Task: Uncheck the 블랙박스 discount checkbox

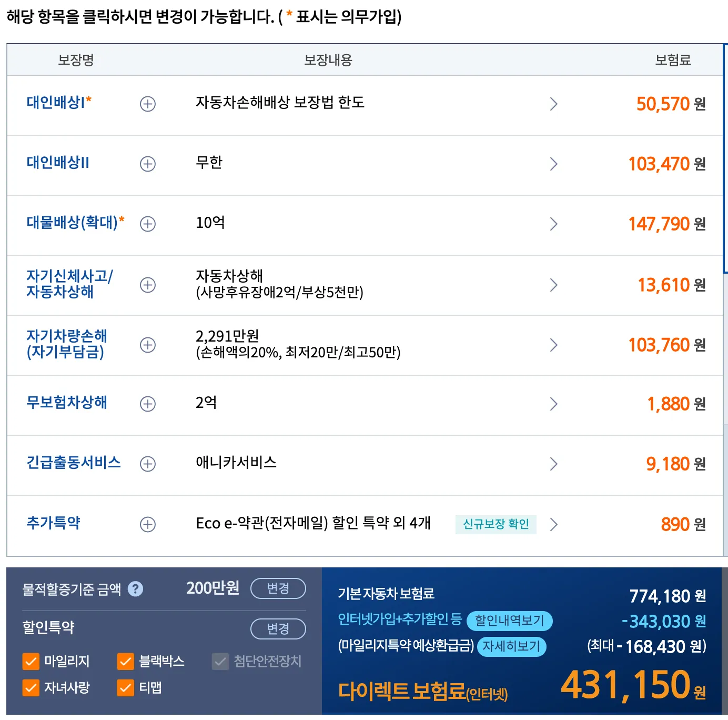Action: pyautogui.click(x=125, y=662)
